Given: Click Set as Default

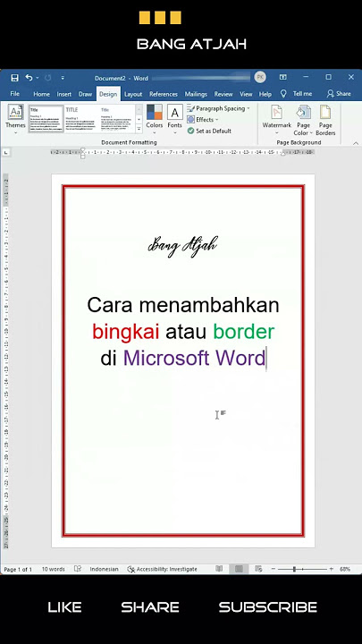Looking at the screenshot, I should 209,131.
